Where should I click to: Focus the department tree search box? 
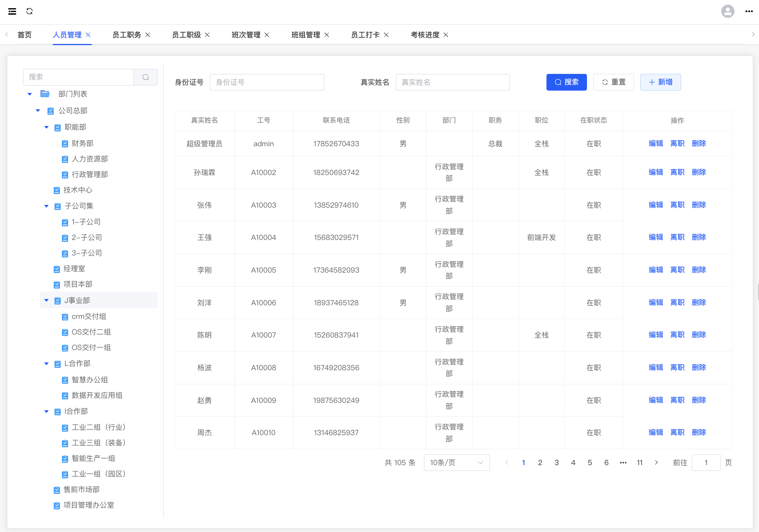point(78,77)
